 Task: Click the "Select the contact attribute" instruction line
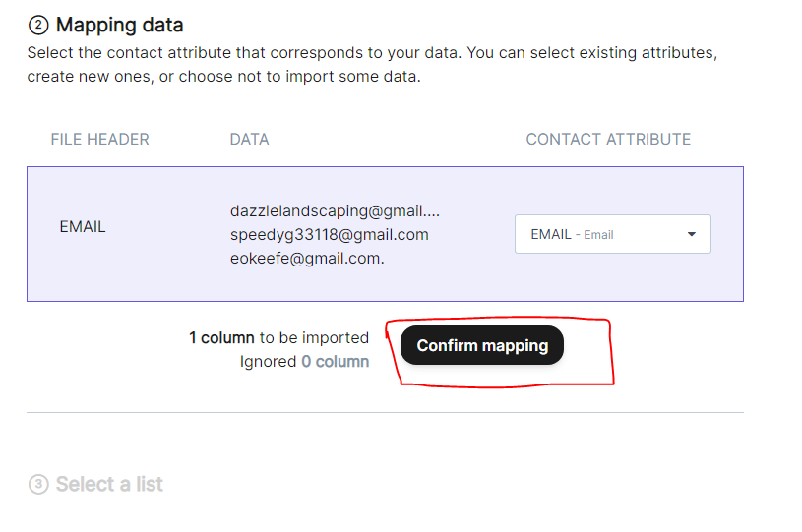[372, 53]
